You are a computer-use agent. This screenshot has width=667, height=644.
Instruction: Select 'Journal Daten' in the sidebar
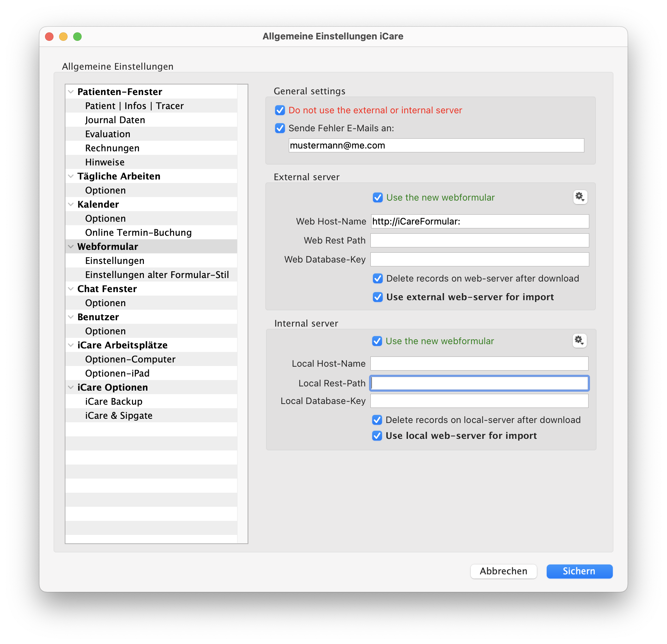pyautogui.click(x=115, y=120)
